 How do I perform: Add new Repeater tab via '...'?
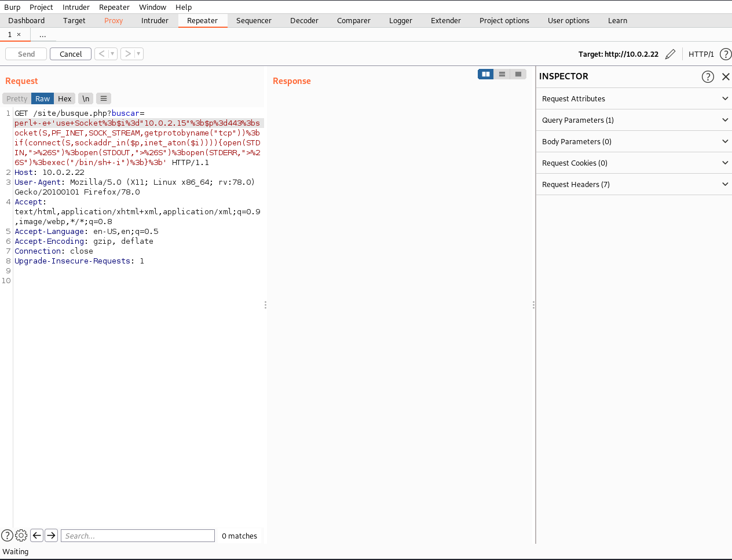point(43,35)
